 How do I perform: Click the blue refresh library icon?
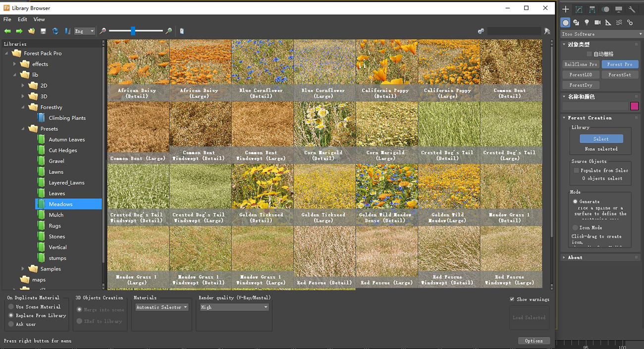pyautogui.click(x=55, y=31)
